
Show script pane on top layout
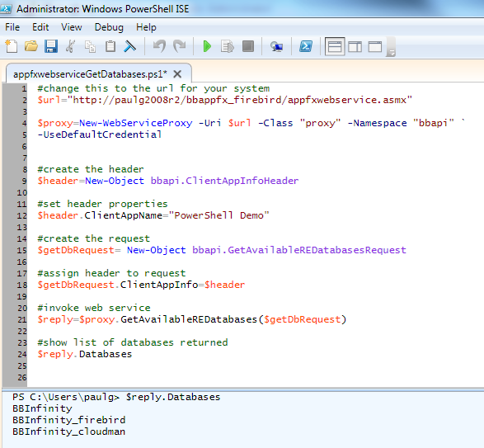[335, 47]
